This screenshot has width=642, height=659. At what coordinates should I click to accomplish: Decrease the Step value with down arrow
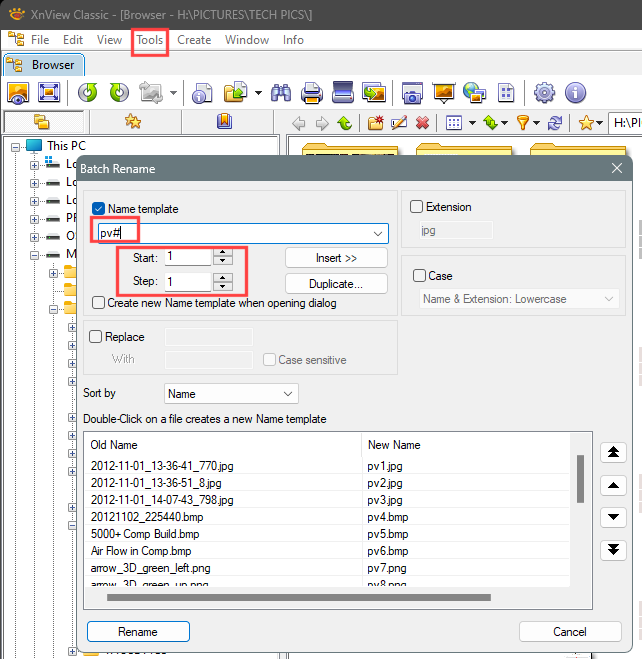click(223, 286)
